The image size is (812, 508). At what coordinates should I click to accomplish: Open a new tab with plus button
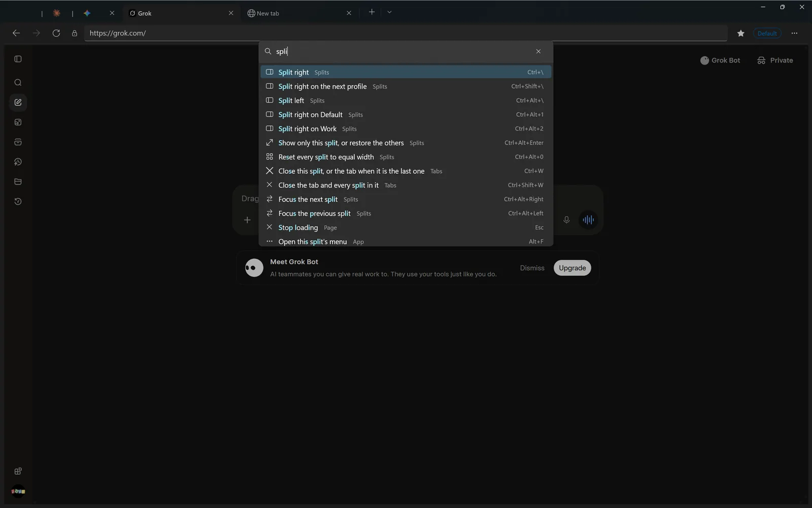[371, 12]
